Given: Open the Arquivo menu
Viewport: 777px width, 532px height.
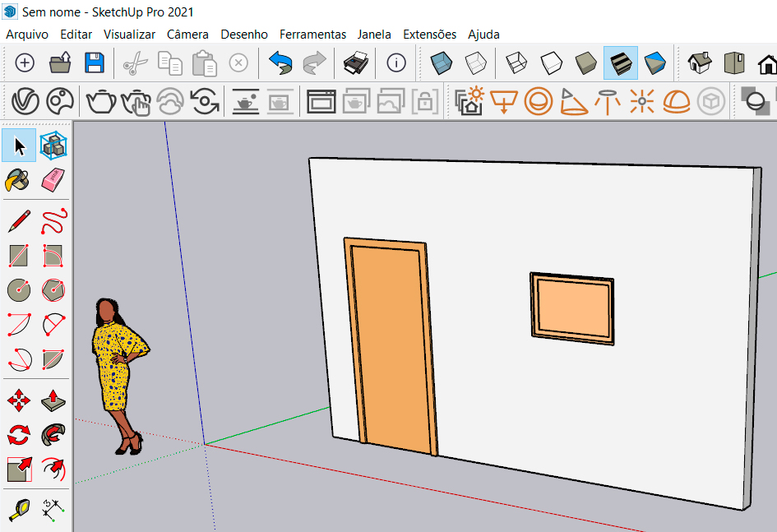Looking at the screenshot, I should pyautogui.click(x=27, y=35).
